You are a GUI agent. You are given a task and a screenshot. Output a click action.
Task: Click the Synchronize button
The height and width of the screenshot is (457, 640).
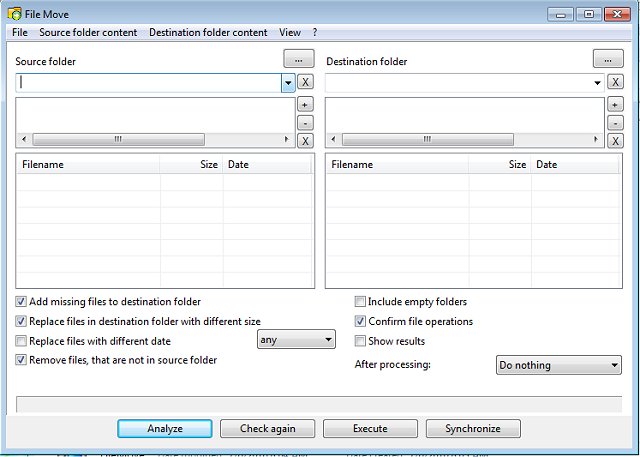tap(474, 428)
